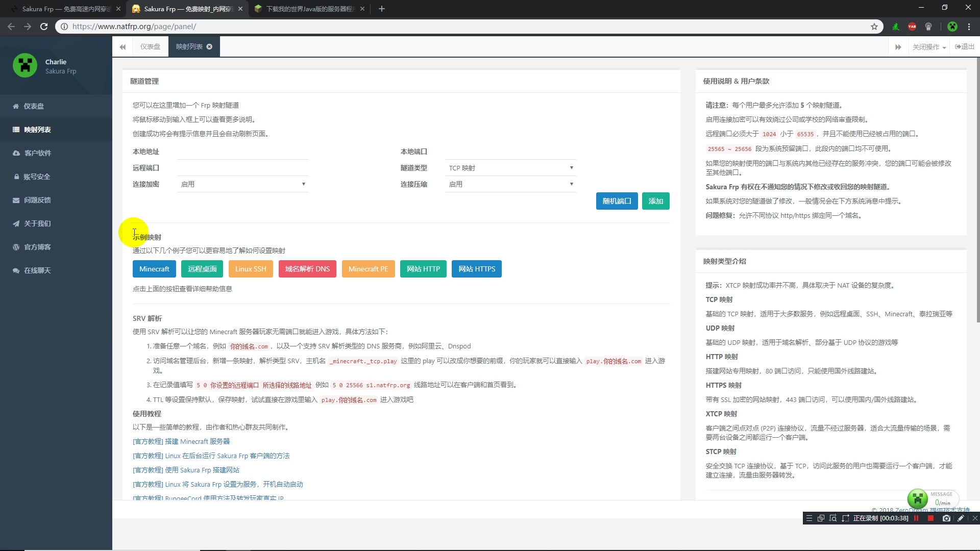Viewport: 980px width, 551px height.
Task: Focus the 远程端口 input field
Action: click(243, 168)
